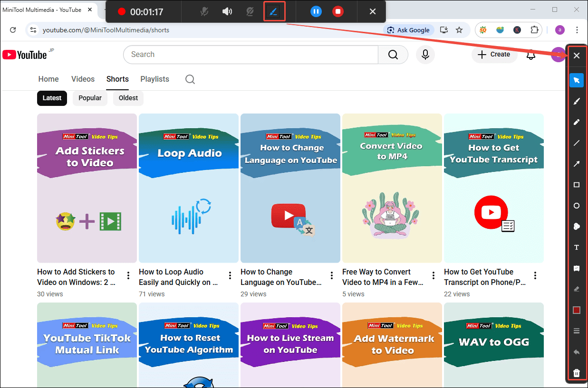Select the ellipse drawing tool
588x388 pixels.
pyautogui.click(x=577, y=205)
